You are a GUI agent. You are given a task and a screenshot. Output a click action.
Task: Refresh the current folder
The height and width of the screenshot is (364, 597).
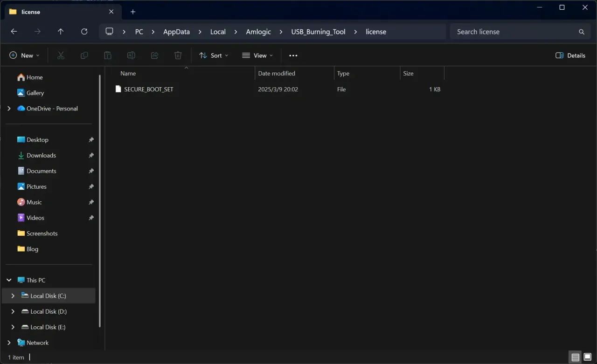coord(84,32)
